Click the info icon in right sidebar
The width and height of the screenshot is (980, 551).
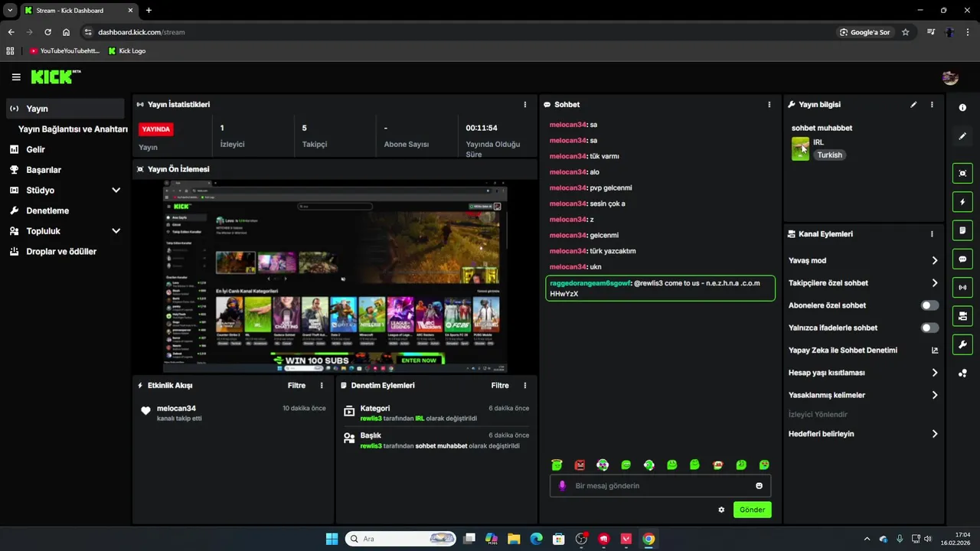(x=962, y=108)
